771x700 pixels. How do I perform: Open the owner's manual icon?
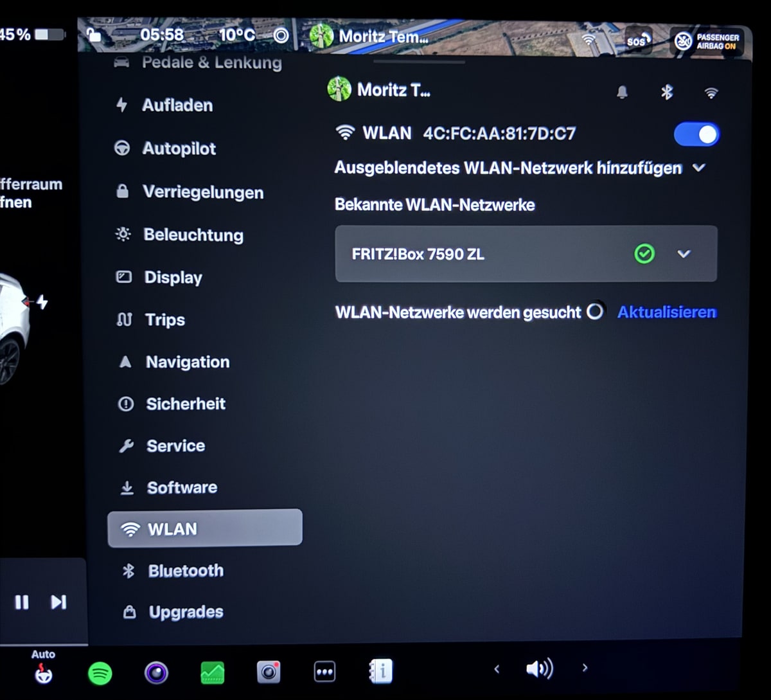pyautogui.click(x=381, y=672)
